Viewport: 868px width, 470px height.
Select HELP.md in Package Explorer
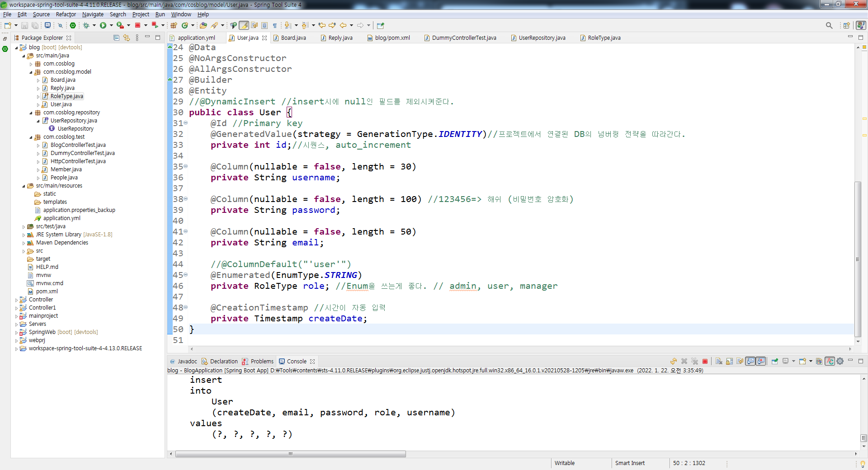(x=47, y=267)
